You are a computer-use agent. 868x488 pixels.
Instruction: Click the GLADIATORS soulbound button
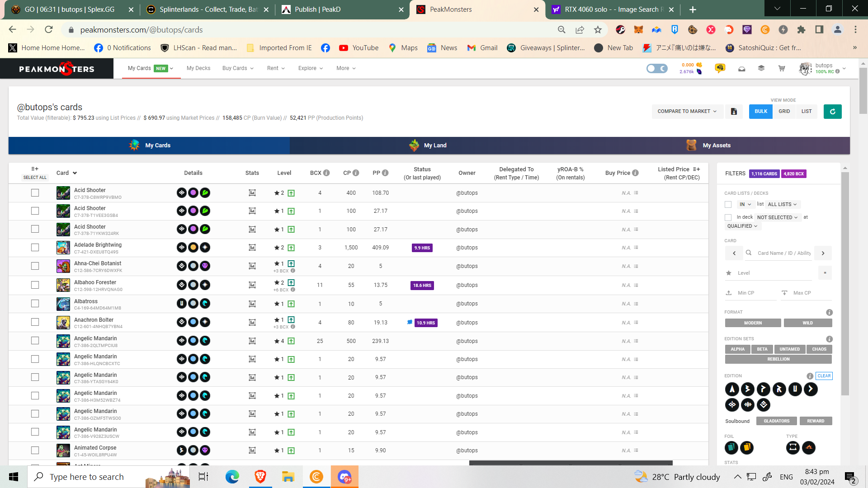[x=777, y=421]
